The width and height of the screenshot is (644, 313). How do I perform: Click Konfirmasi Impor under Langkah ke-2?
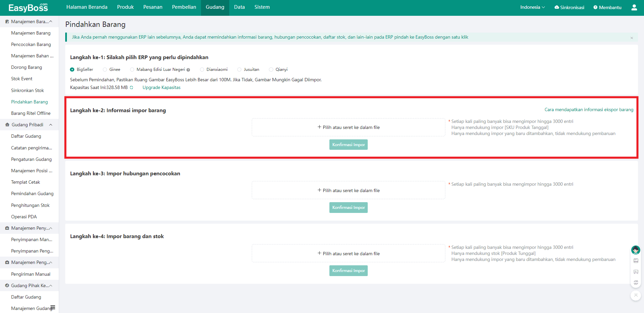349,145
